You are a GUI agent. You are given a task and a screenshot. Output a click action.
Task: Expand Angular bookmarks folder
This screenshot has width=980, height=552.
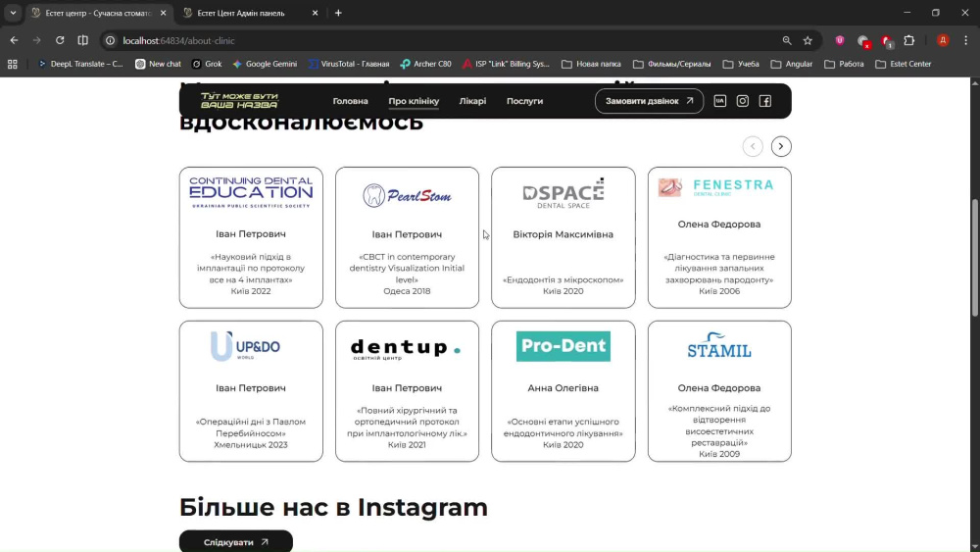[792, 64]
